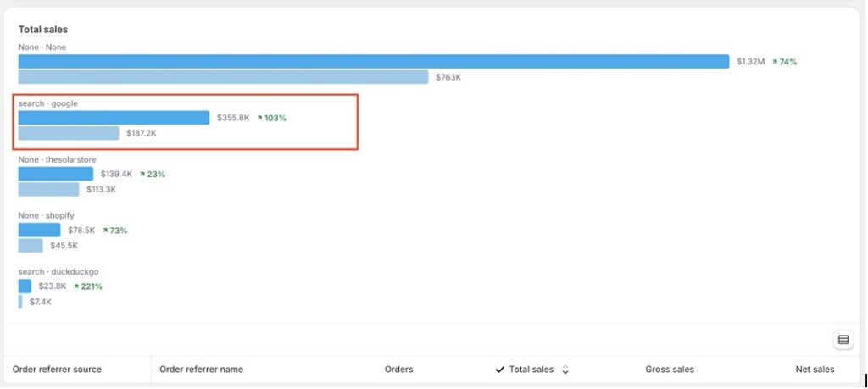Sort by Order referrer source column
The image size is (868, 389).
pyautogui.click(x=57, y=370)
